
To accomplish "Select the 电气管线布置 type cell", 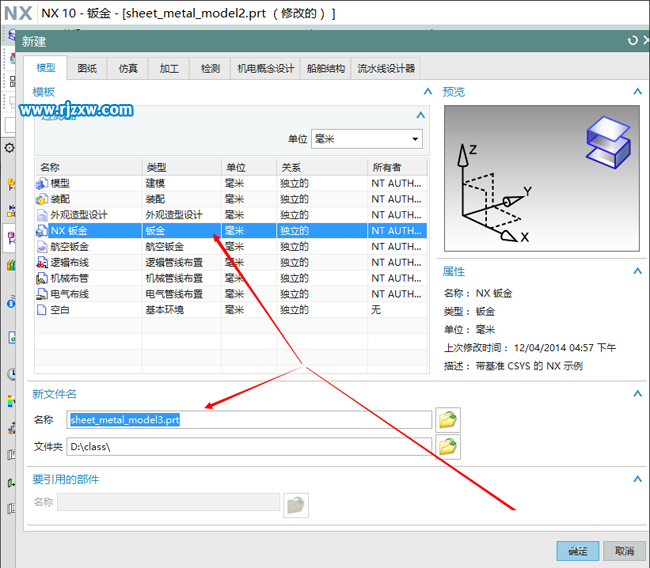I will click(x=182, y=294).
